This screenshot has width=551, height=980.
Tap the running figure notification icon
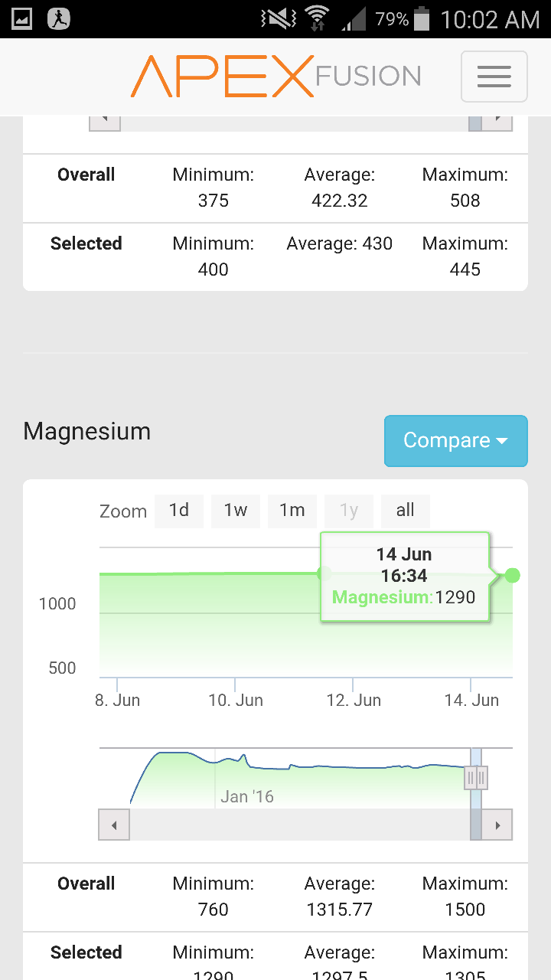(58, 19)
